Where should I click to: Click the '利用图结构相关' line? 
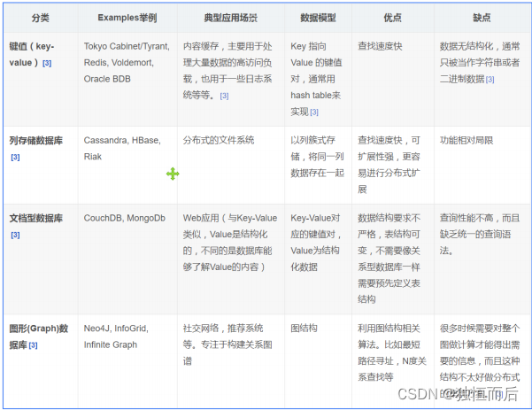pos(389,329)
